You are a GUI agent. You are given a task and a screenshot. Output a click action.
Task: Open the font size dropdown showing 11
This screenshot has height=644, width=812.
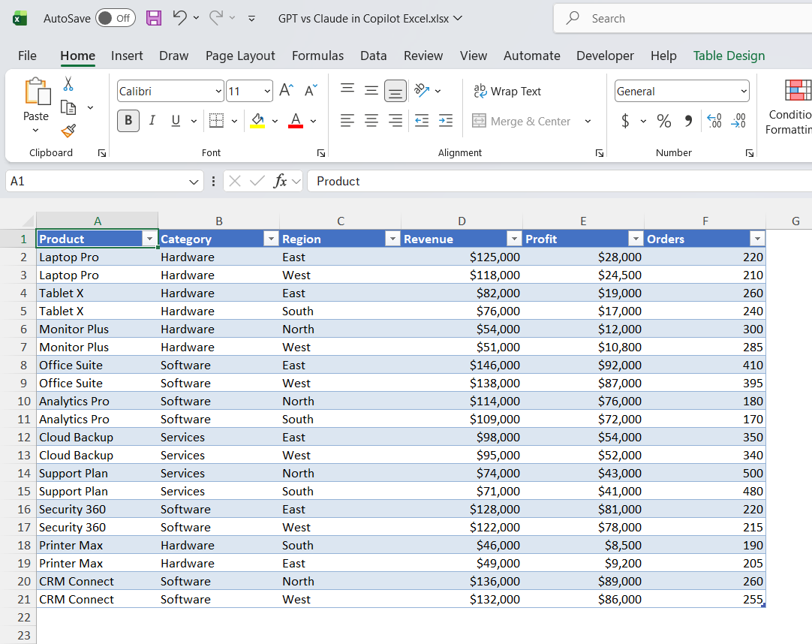point(266,91)
